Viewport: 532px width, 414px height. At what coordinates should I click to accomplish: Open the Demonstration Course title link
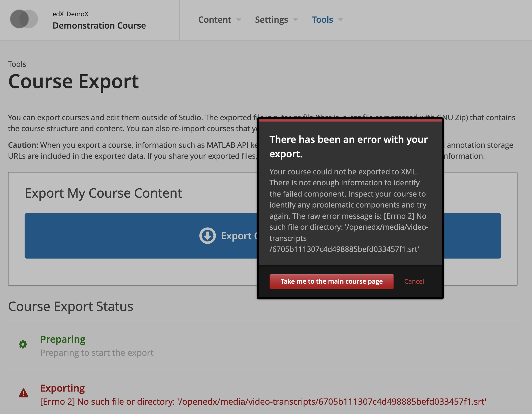99,26
